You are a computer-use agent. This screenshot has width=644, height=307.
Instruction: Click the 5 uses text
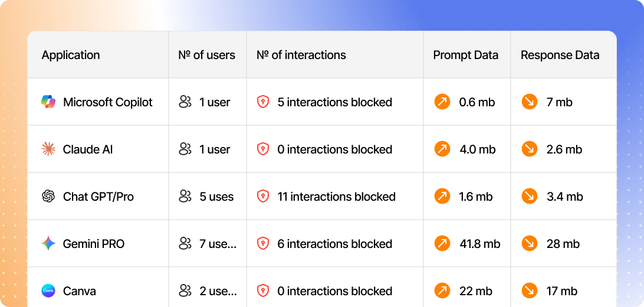tap(217, 197)
